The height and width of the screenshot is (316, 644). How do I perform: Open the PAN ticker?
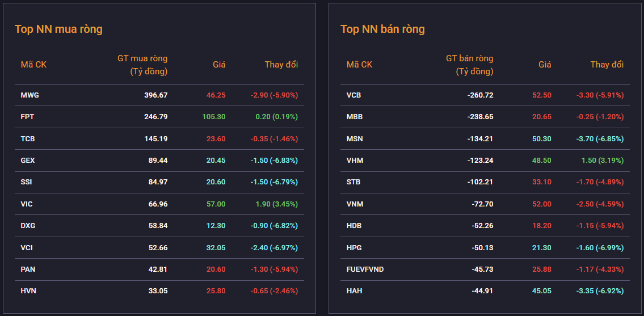[x=27, y=269]
